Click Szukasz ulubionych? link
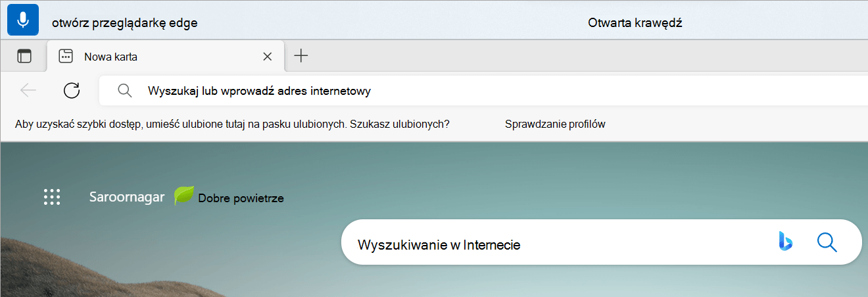The image size is (868, 297). point(400,124)
